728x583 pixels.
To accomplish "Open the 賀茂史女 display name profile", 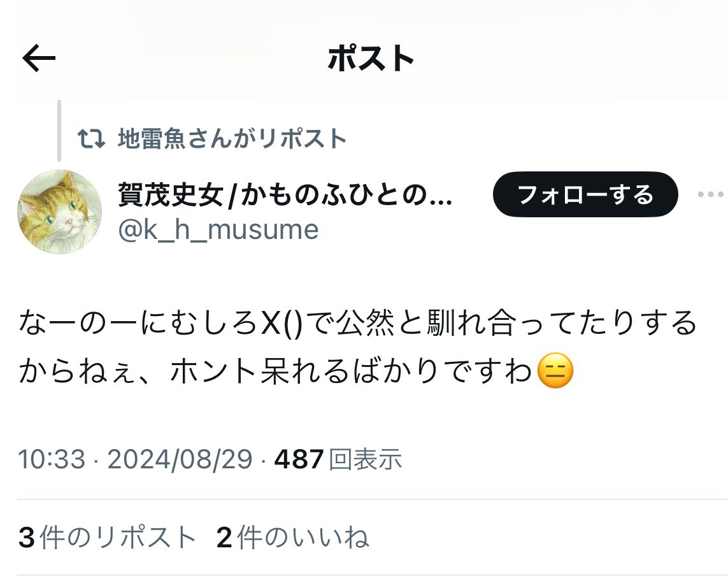I will pos(285,194).
